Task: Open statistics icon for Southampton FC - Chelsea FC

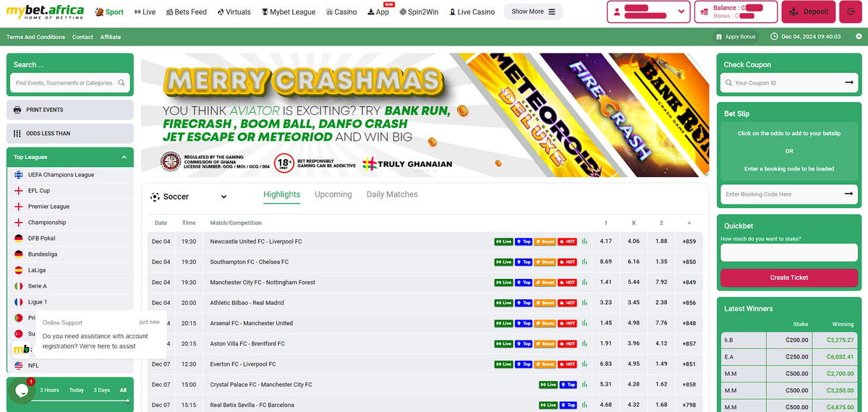Action: (584, 262)
